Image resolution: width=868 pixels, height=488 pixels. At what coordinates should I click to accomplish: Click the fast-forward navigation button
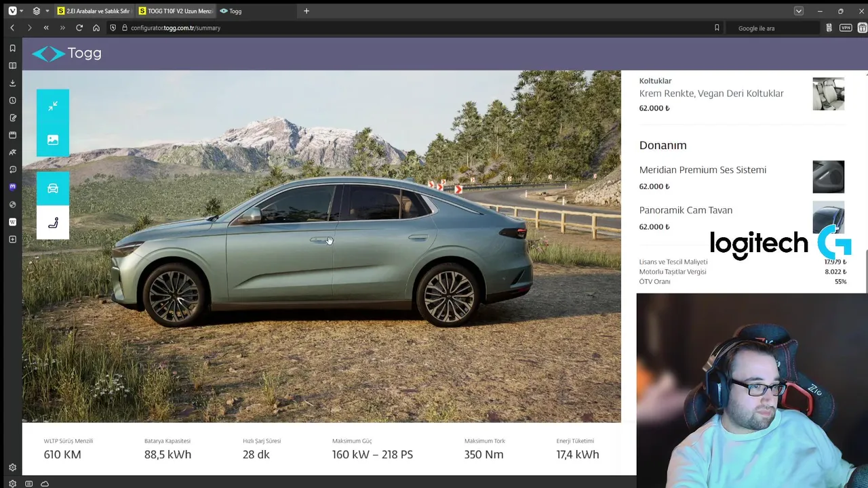coord(62,28)
